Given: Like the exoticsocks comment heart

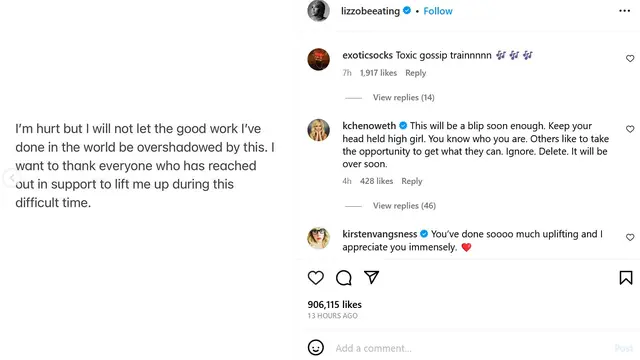Looking at the screenshot, I should (x=630, y=58).
